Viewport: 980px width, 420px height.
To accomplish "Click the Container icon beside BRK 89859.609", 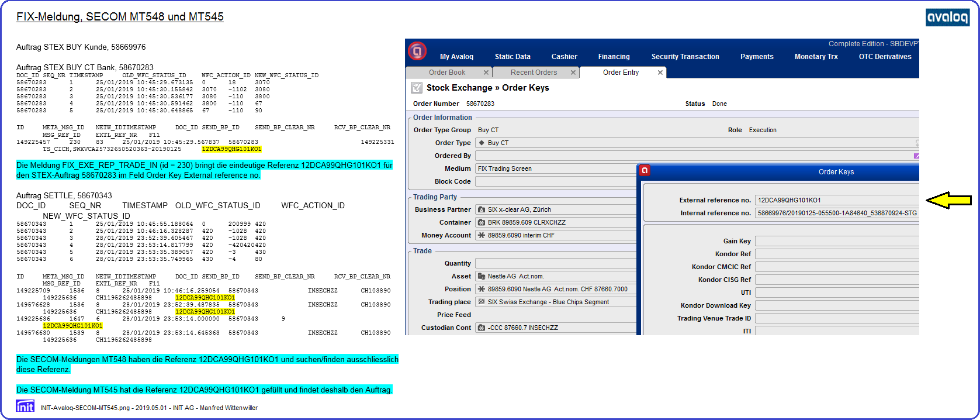I will tap(482, 222).
